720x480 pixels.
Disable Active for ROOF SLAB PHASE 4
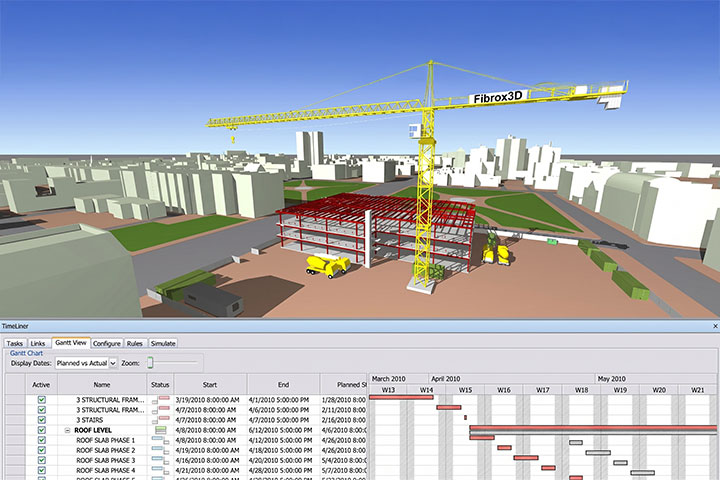point(42,470)
